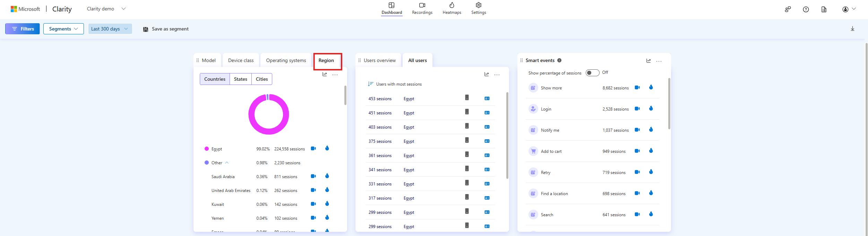
Task: Show recordings for Show more smart event
Action: click(637, 88)
